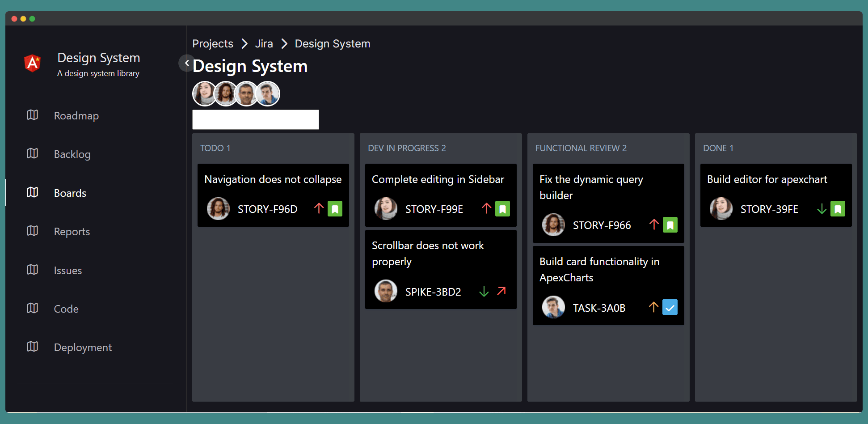Click the green down-arrow priority on STORY-39FE

pos(822,209)
